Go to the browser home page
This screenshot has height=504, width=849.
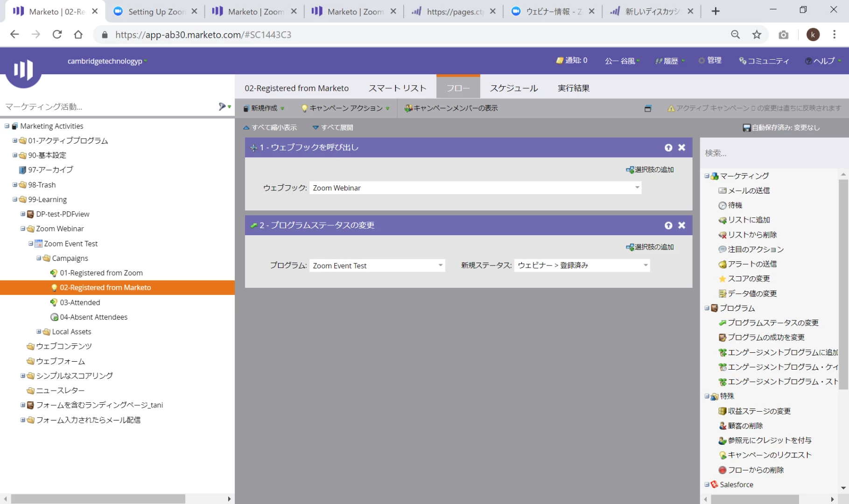pyautogui.click(x=78, y=35)
